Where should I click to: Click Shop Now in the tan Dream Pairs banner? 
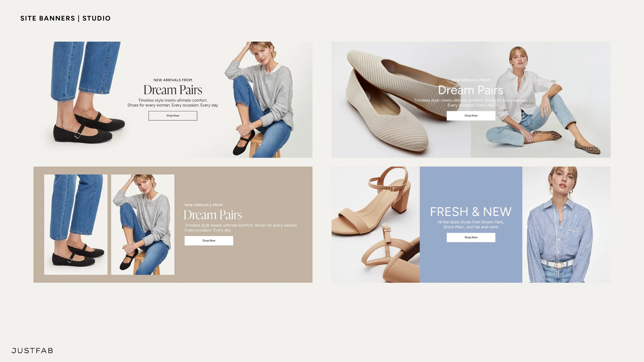pyautogui.click(x=209, y=240)
